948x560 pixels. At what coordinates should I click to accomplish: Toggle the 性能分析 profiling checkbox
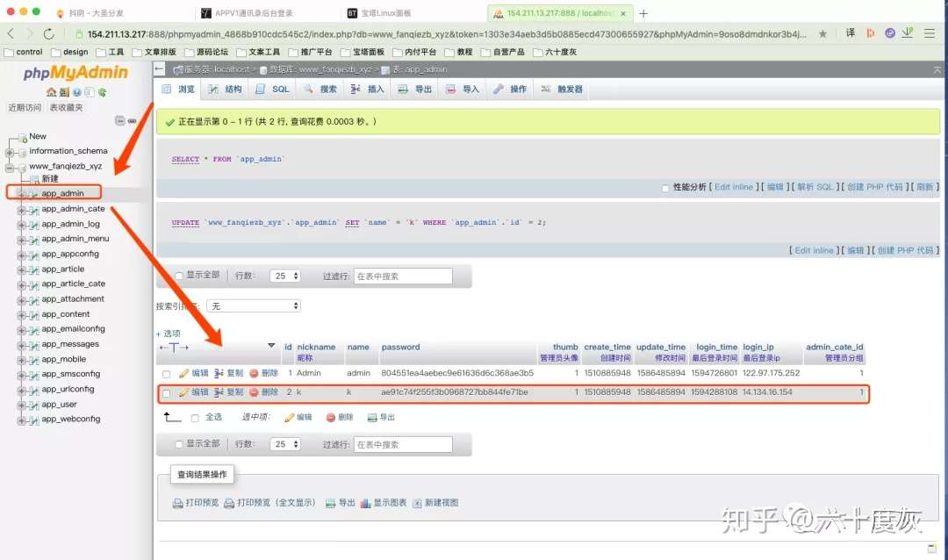665,188
